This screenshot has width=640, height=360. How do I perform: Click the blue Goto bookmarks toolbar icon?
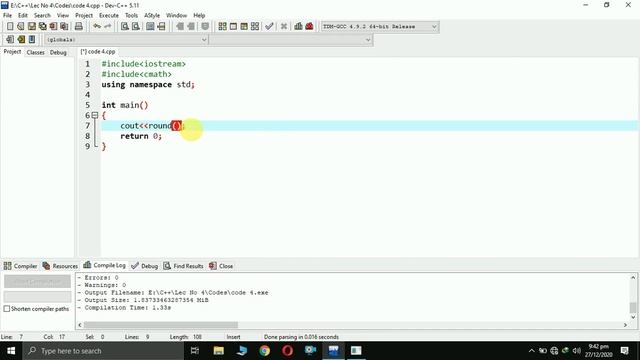point(32,40)
